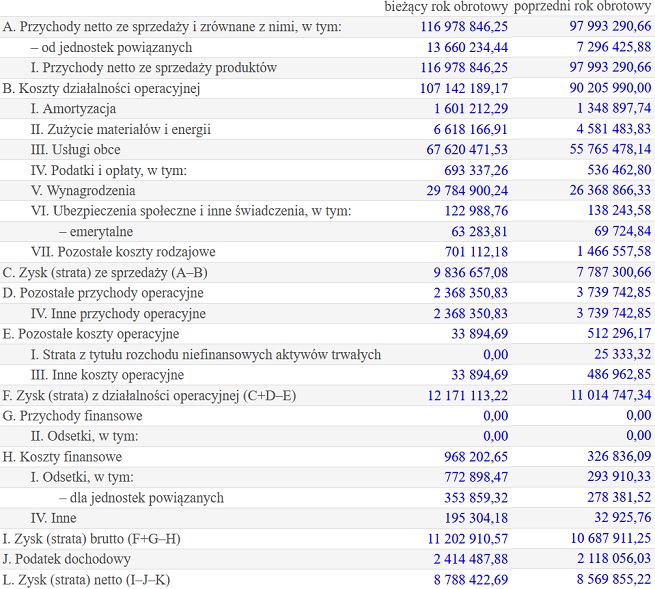Image resolution: width=655 pixels, height=589 pixels.
Task: Click the 'bieżący rok obrotowy' column header
Action: pyautogui.click(x=446, y=7)
